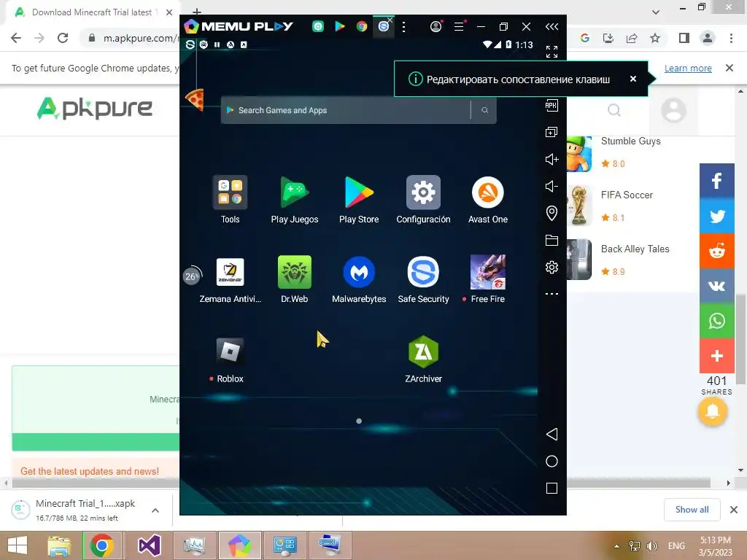Viewport: 747px width, 560px height.
Task: Open Chrome tab search dropdown arrow
Action: point(656,12)
